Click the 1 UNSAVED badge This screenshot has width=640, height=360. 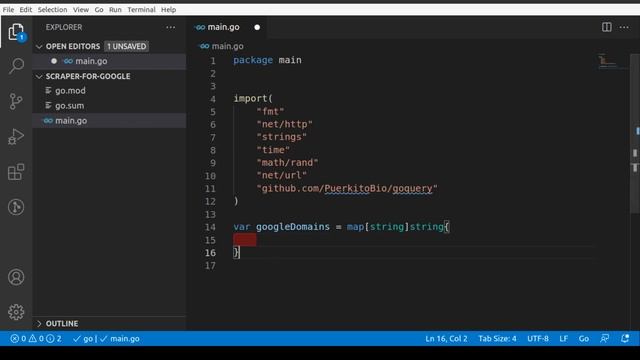click(127, 47)
